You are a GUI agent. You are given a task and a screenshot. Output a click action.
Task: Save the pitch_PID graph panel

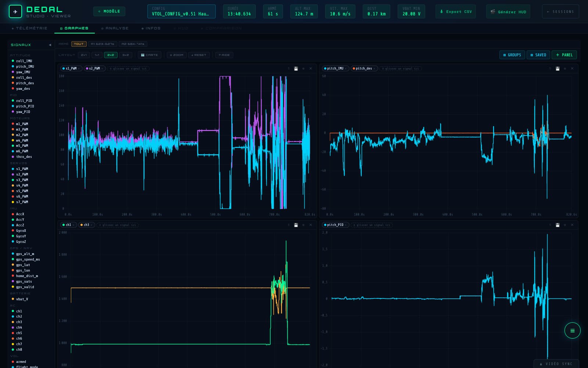[x=557, y=225]
